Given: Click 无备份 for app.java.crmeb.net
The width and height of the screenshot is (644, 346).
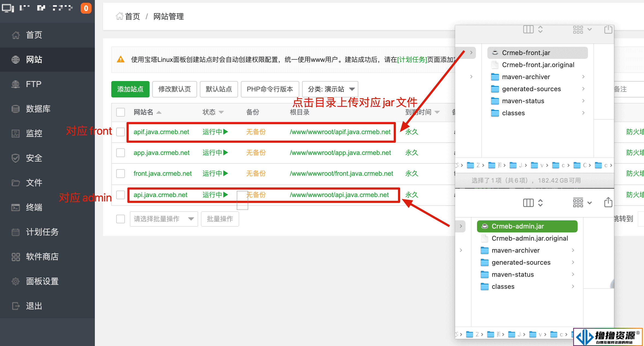Looking at the screenshot, I should tap(256, 153).
